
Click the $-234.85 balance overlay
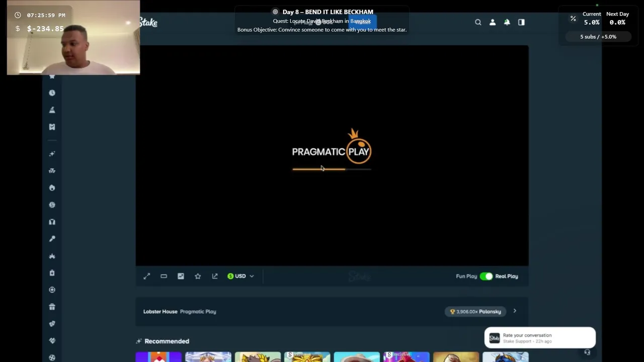click(x=45, y=29)
